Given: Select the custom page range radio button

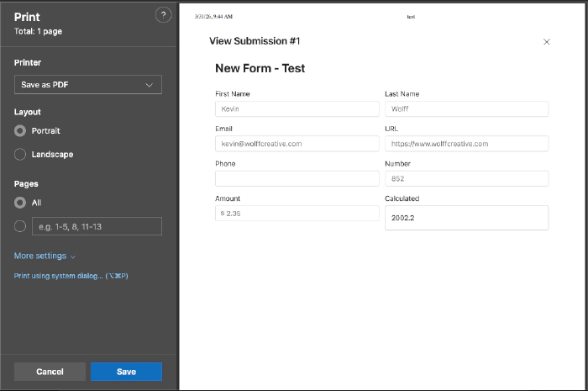Looking at the screenshot, I should tap(20, 226).
